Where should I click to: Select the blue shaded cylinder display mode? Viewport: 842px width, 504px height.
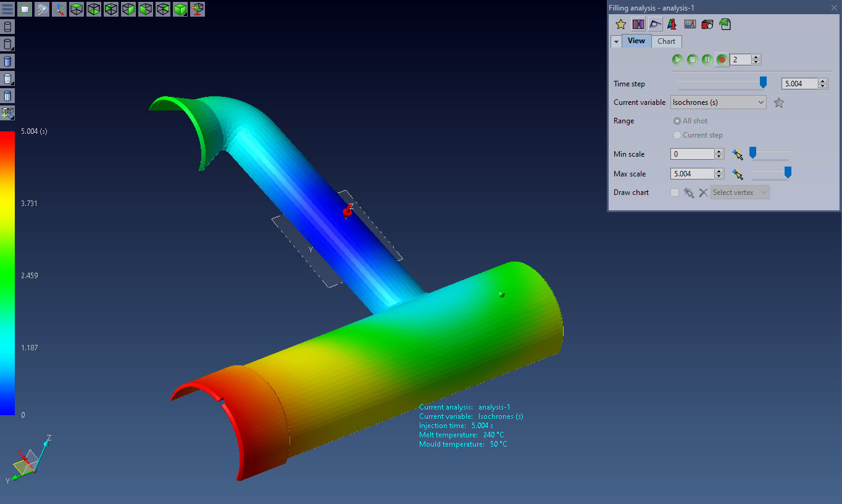tap(7, 62)
